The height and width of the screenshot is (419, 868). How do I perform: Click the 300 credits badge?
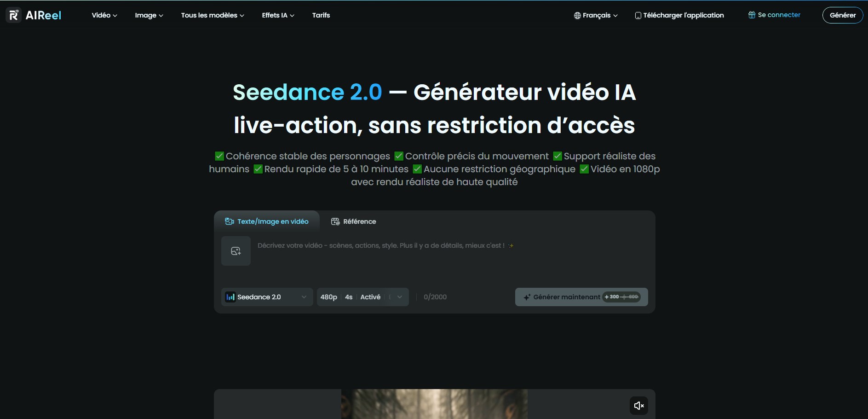pyautogui.click(x=621, y=297)
